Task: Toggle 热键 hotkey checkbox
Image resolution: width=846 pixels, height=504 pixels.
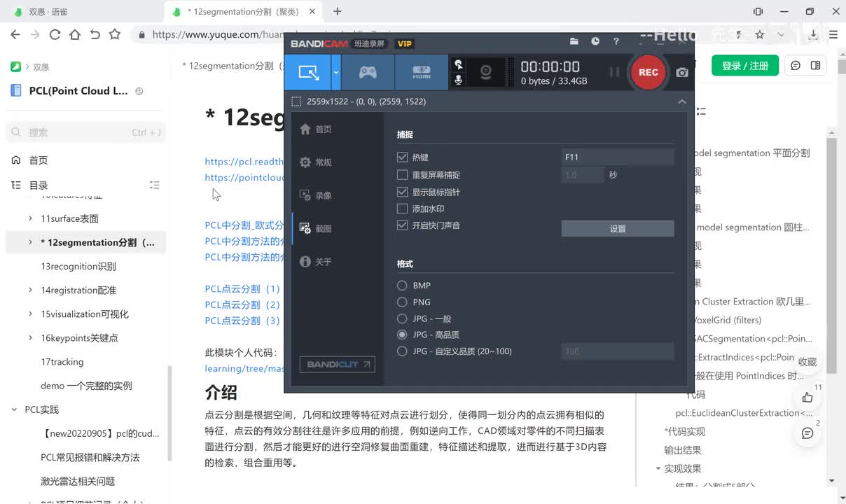Action: 402,157
